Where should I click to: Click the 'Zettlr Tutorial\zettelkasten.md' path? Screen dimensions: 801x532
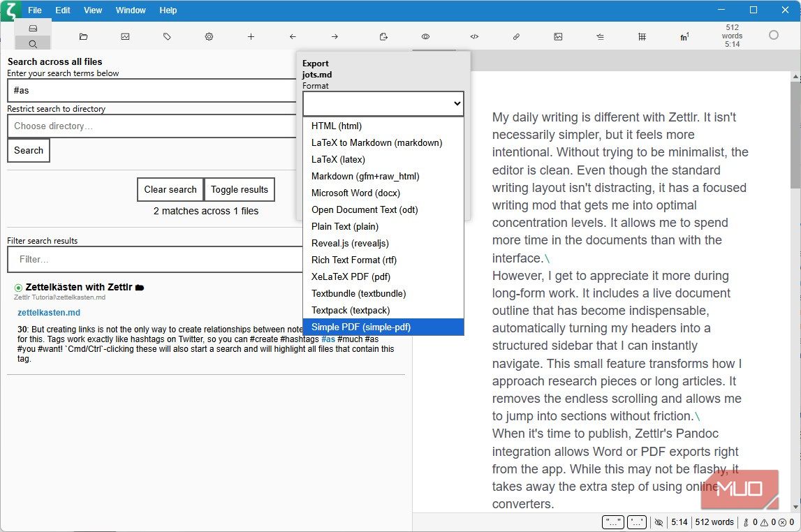(60, 297)
